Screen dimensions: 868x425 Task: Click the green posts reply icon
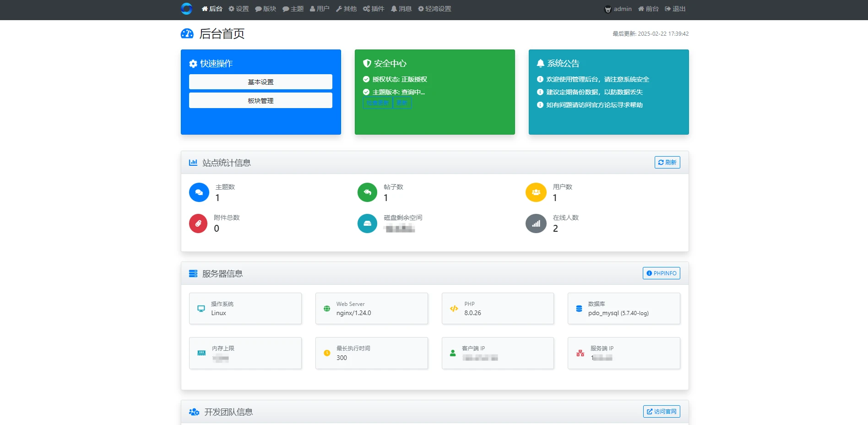click(367, 192)
